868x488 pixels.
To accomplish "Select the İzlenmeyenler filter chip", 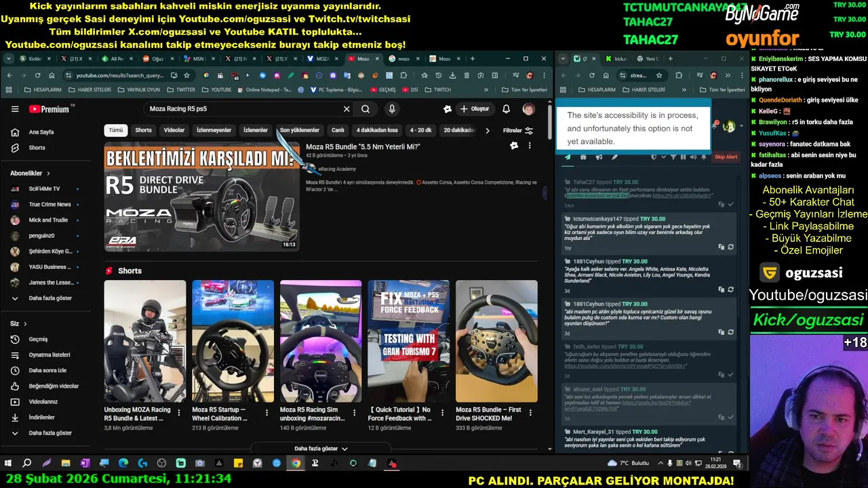I will coord(214,130).
